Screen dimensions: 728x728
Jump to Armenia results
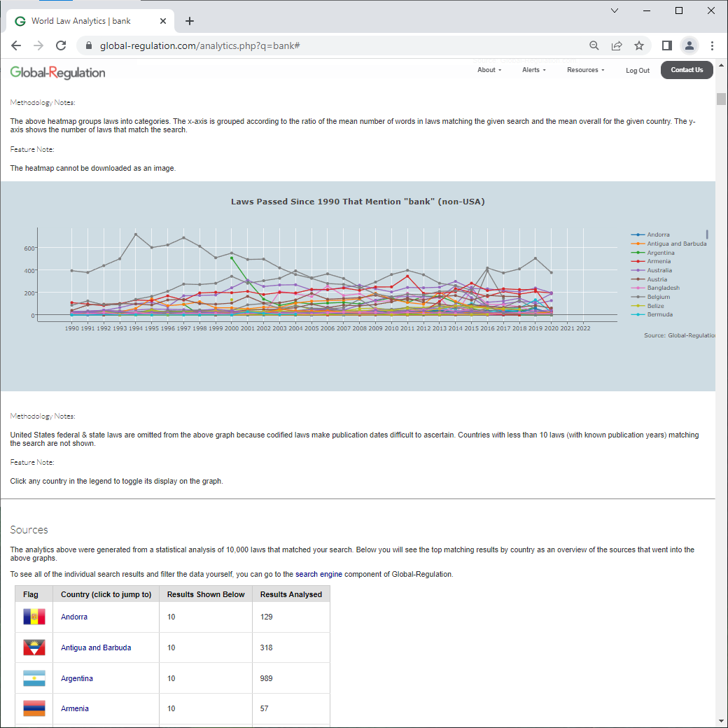pos(75,708)
